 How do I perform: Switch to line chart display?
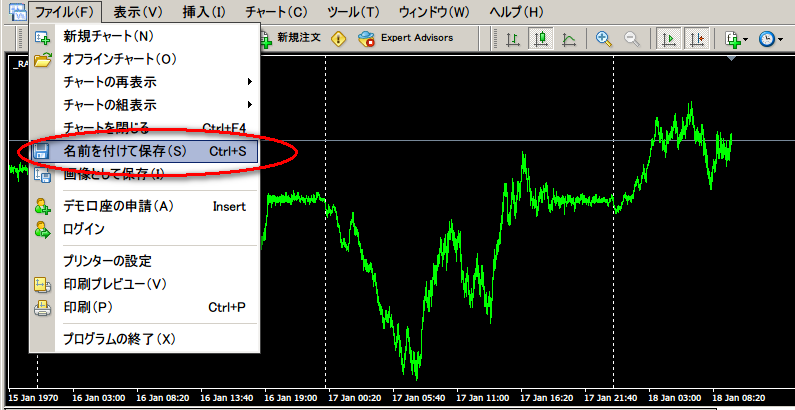click(568, 39)
